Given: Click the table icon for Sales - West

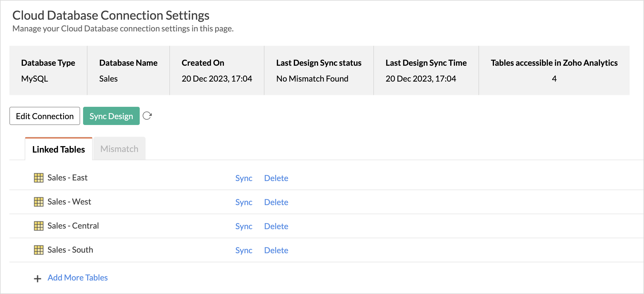Looking at the screenshot, I should (x=38, y=202).
